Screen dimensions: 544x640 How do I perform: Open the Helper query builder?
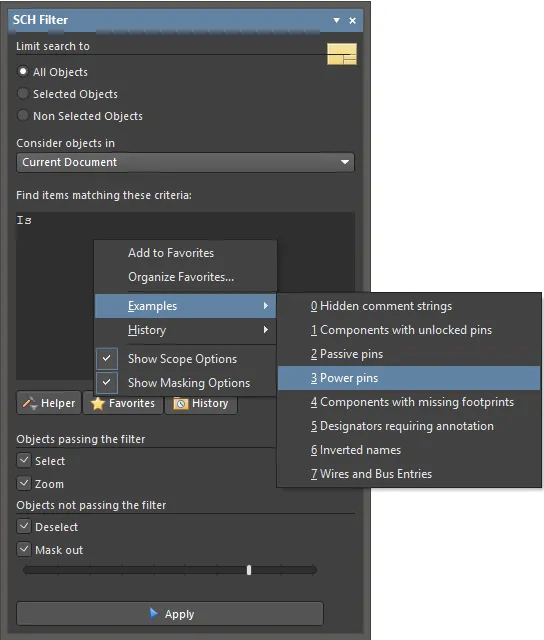coord(49,403)
